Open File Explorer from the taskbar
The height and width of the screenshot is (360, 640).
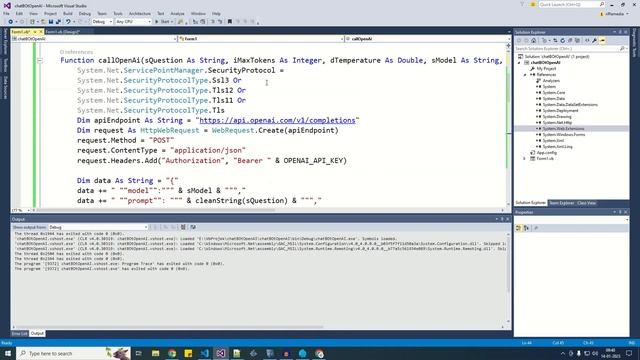click(156, 353)
